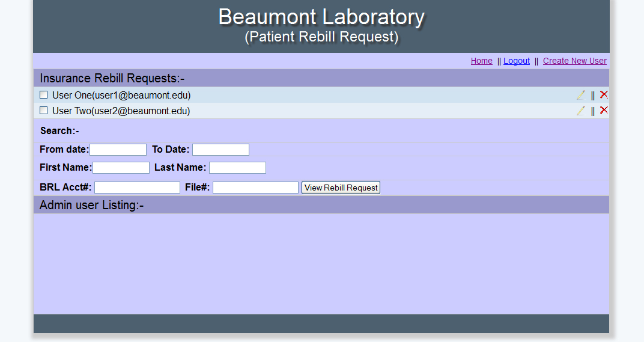Place cursor in the Last Name field

pos(237,168)
